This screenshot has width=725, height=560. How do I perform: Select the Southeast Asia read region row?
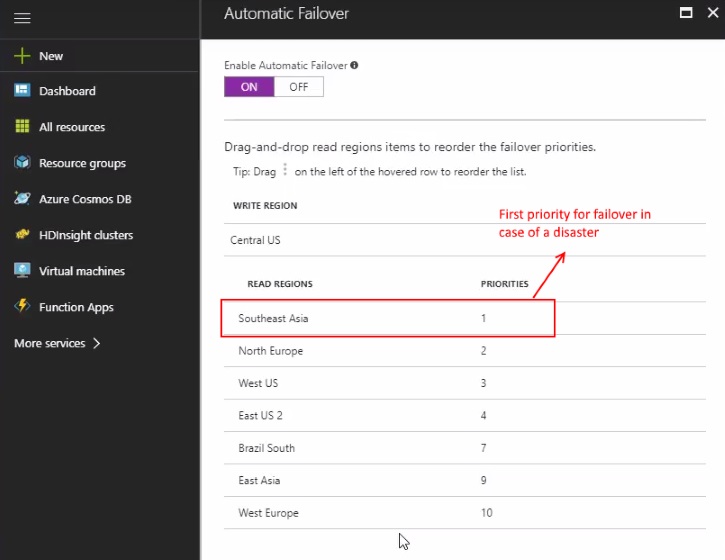(x=387, y=319)
